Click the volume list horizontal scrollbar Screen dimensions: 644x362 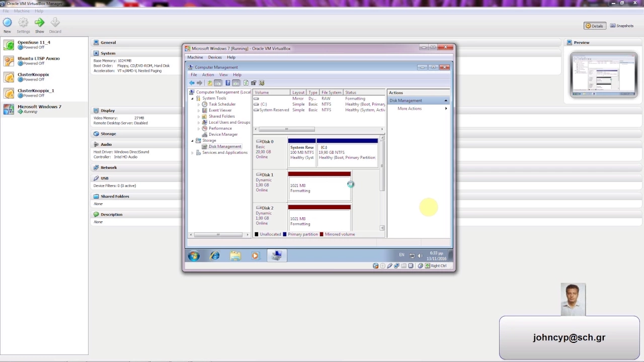tap(287, 129)
